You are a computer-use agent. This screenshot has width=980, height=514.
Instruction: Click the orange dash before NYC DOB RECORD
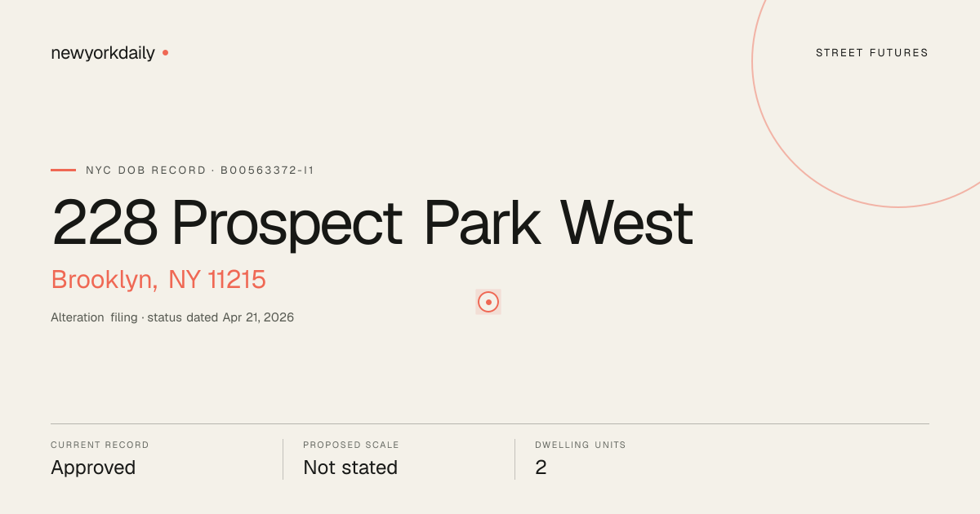[x=63, y=170]
